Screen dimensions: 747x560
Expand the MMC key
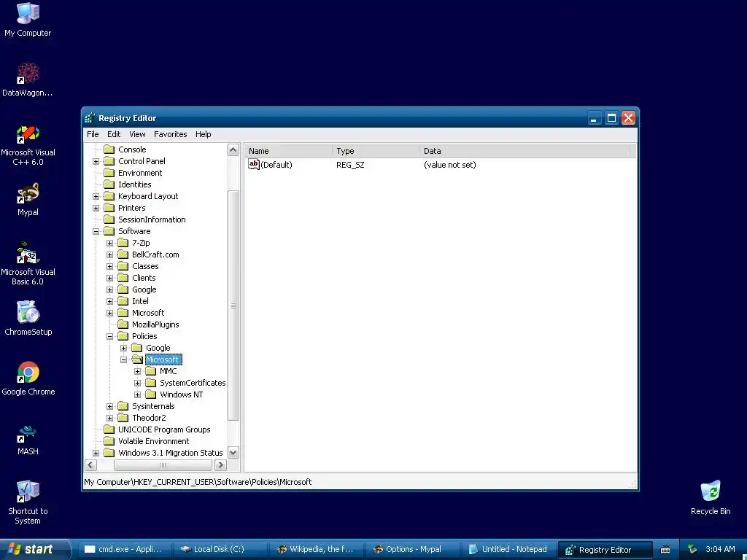[138, 371]
